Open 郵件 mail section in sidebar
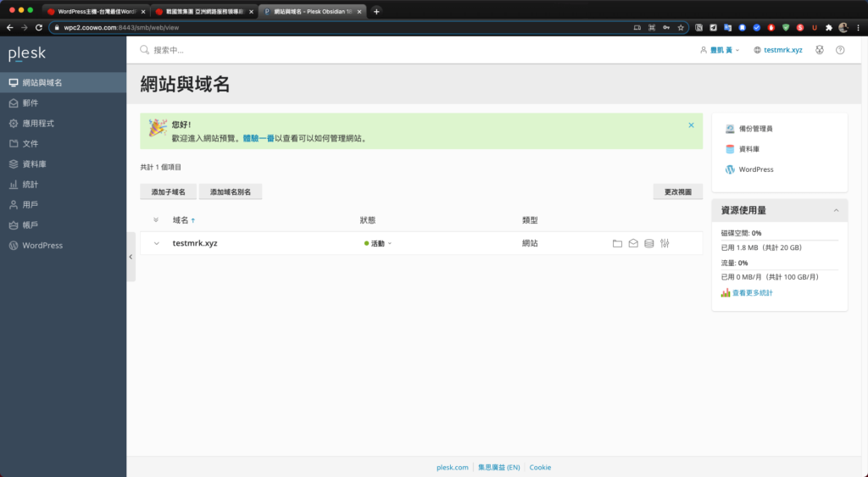868x477 pixels. [63, 103]
